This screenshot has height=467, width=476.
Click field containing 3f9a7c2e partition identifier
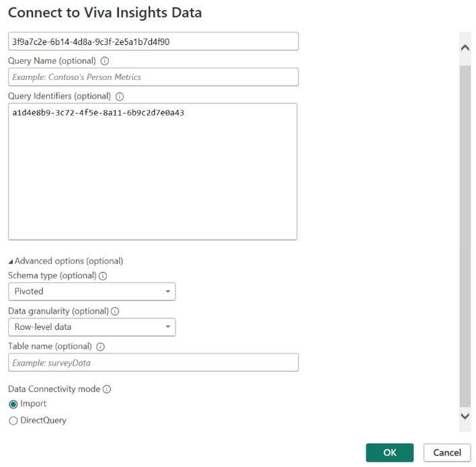click(153, 42)
